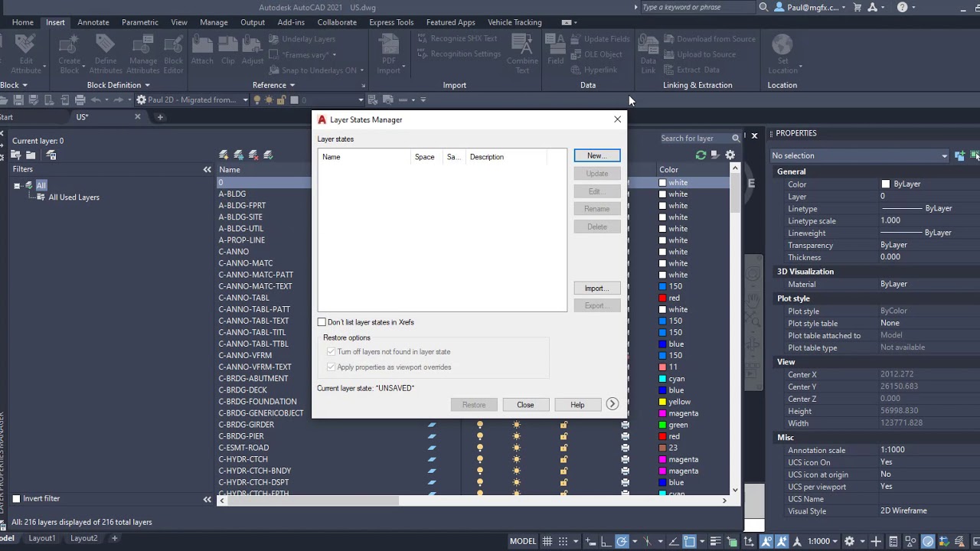Collapse the Filters pane chevrons
This screenshot has height=551, width=980.
click(x=207, y=169)
